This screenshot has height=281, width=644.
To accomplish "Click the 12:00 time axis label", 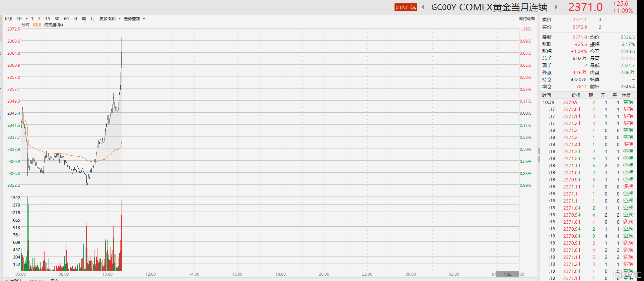I will pos(151,274).
